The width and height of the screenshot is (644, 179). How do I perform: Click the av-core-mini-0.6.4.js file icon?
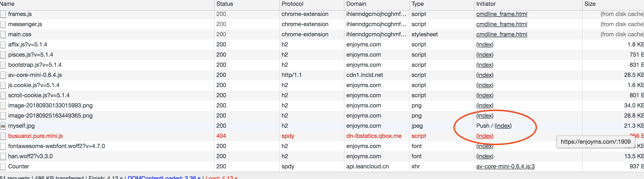[3, 75]
